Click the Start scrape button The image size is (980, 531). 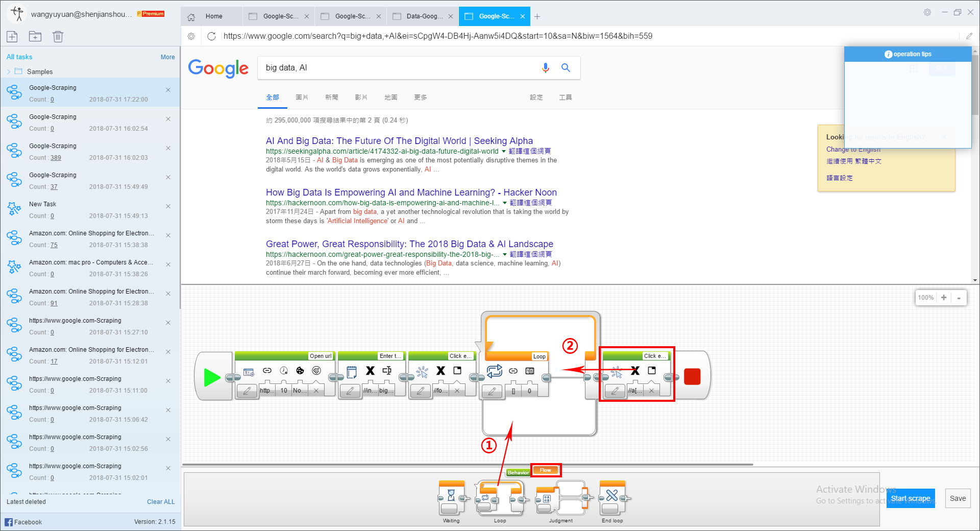911,498
